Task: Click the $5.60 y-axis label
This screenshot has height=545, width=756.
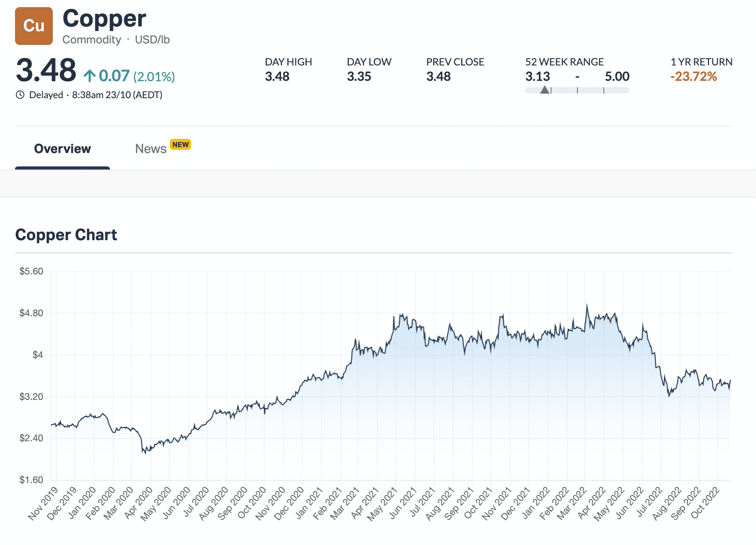Action: click(x=31, y=271)
